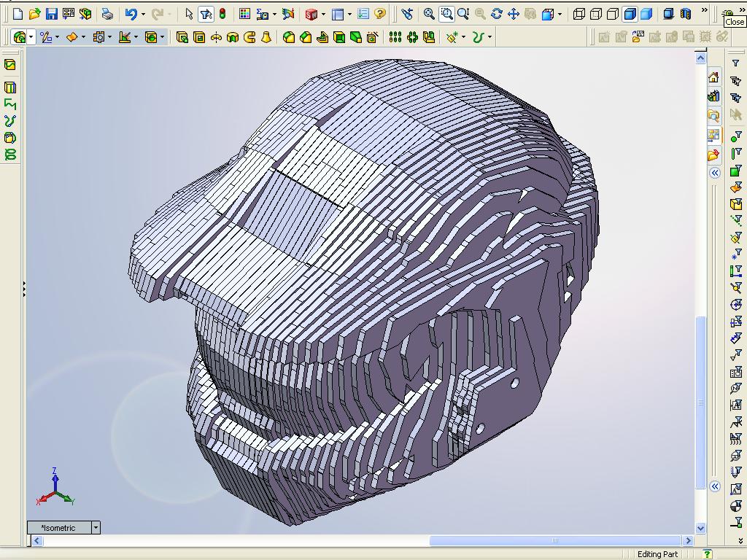The image size is (747, 560).
Task: Toggle the Section View icon
Action: point(686,14)
